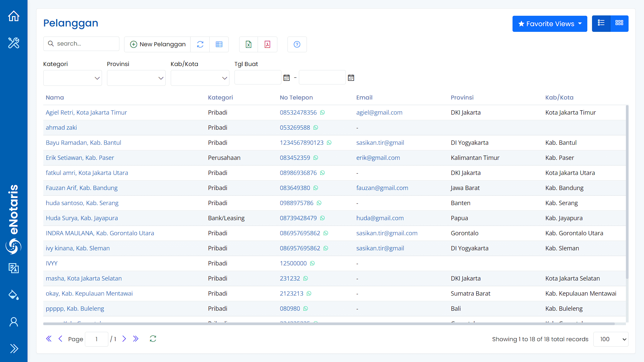Expand the Provinsi filter dropdown
The height and width of the screenshot is (362, 644).
pos(136,78)
